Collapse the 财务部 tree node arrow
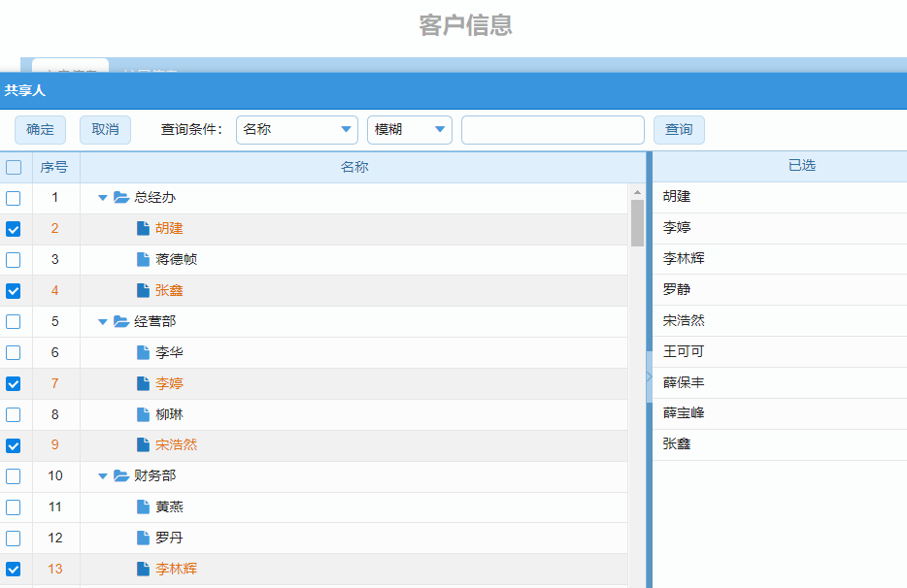Image resolution: width=907 pixels, height=588 pixels. tap(103, 476)
